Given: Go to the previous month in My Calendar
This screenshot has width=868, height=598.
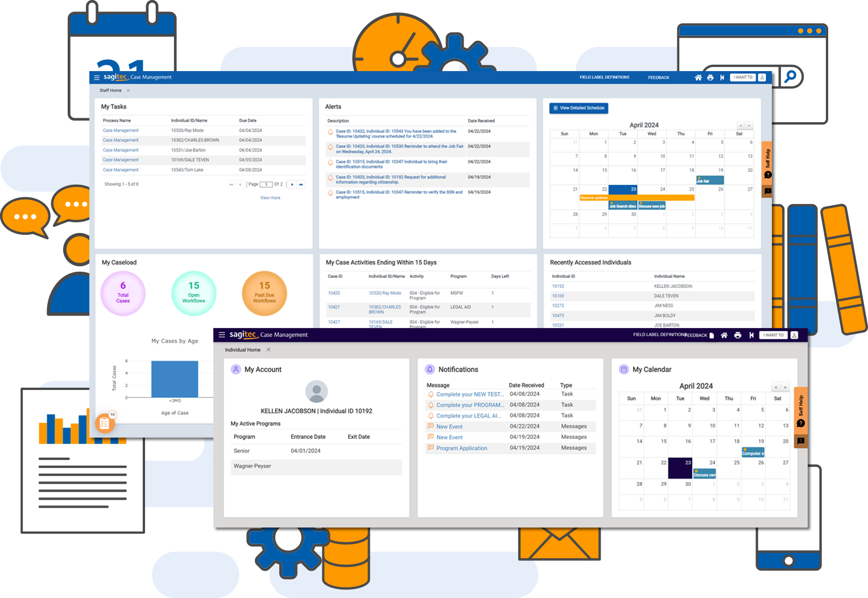Looking at the screenshot, I should (775, 387).
